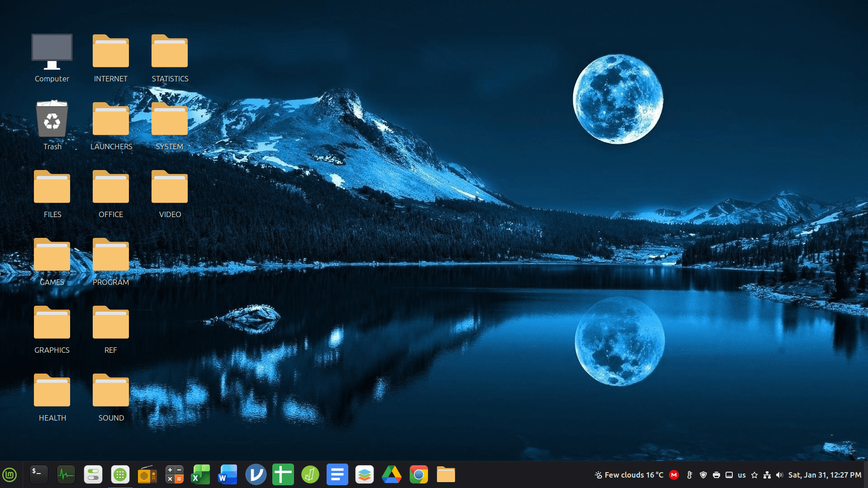Launch Microsoft Excel
868x488 pixels.
coord(200,474)
